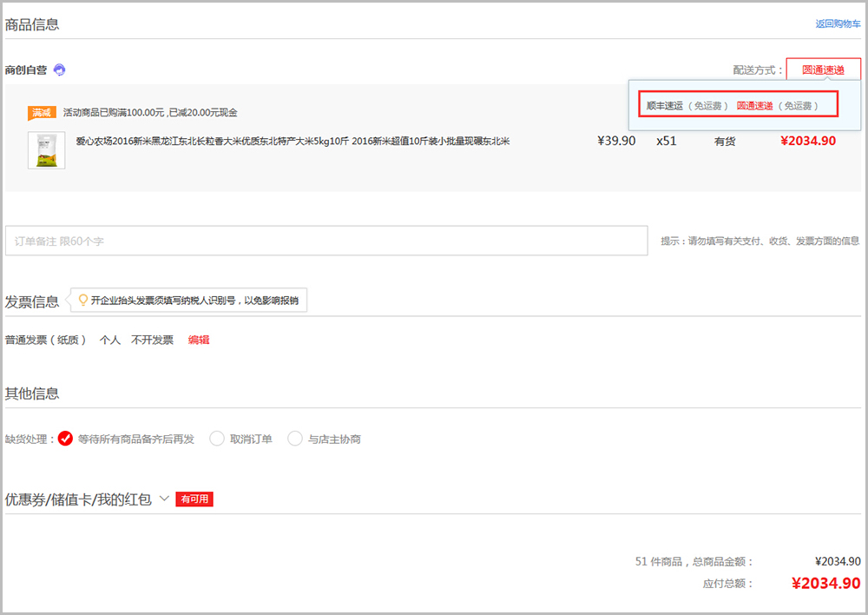Click the 商创自营 store name

coord(26,69)
